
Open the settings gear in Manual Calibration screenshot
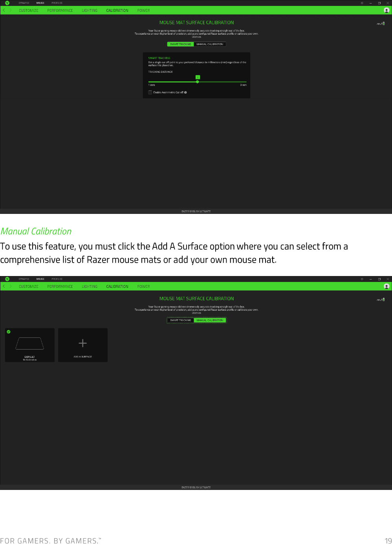point(362,279)
